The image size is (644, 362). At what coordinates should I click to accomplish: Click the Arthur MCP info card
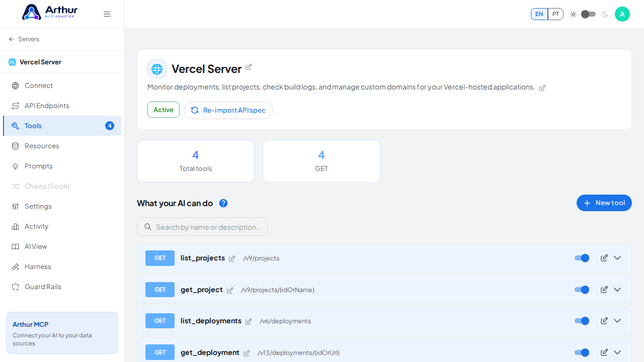[x=62, y=333]
